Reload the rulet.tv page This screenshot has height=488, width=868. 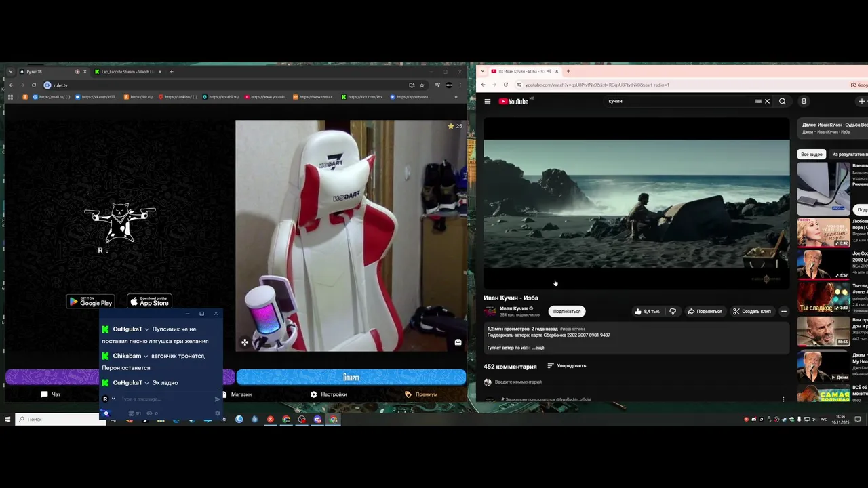coord(34,85)
